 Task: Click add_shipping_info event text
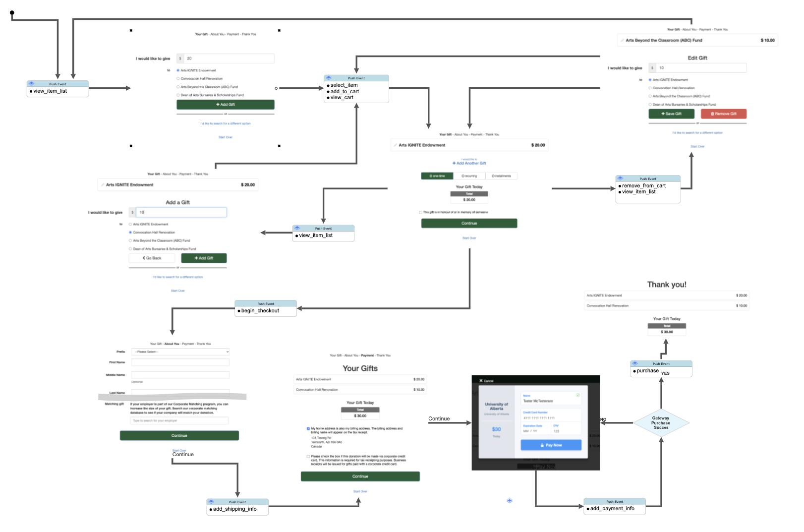click(235, 509)
